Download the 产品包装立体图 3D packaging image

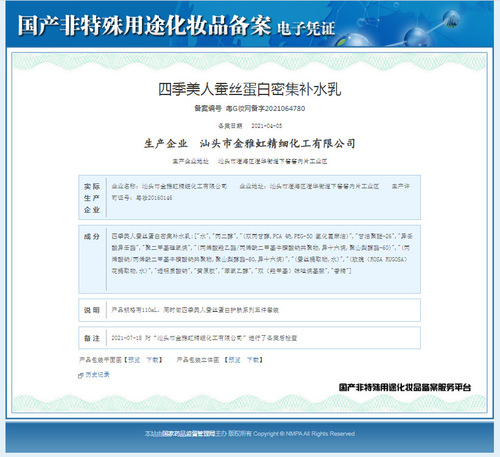tap(253, 360)
